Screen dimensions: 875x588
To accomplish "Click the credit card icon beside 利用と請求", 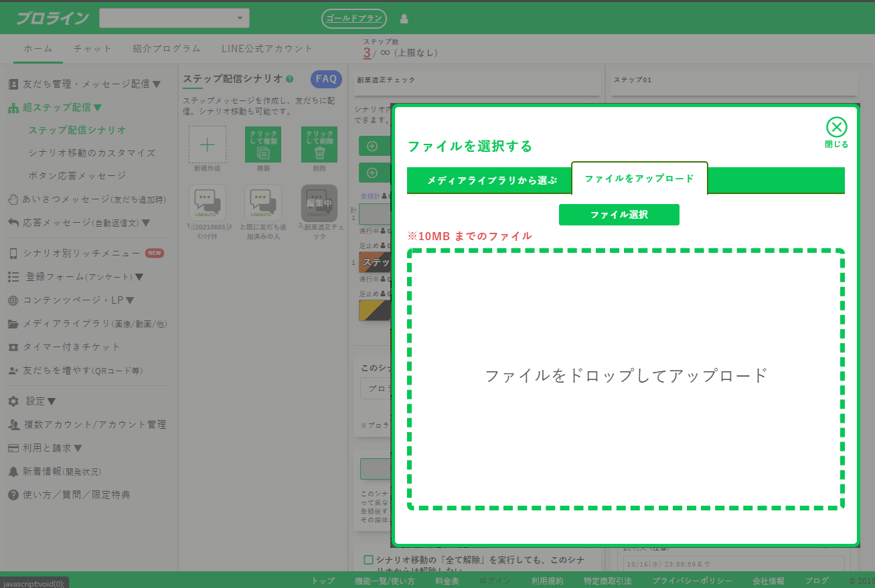I will tap(13, 448).
